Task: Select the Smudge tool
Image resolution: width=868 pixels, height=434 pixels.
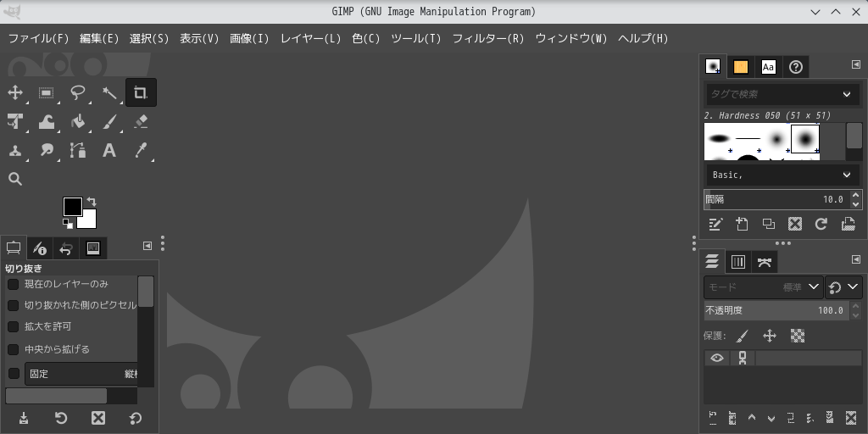Action: coord(47,150)
